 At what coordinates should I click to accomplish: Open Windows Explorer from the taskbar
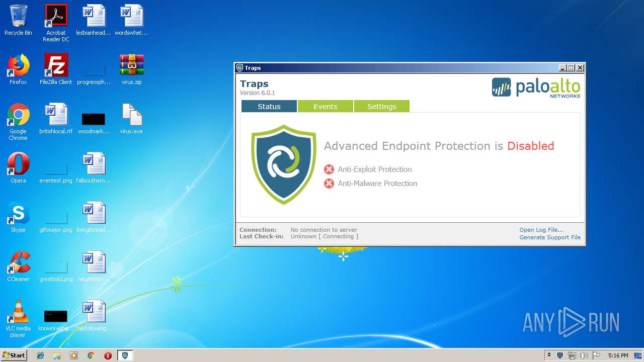coord(57,355)
